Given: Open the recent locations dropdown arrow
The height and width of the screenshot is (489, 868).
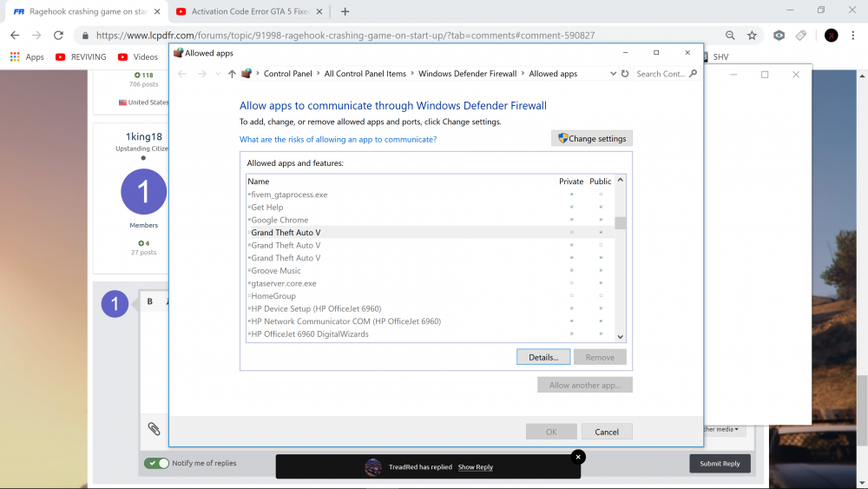Looking at the screenshot, I should pyautogui.click(x=218, y=74).
